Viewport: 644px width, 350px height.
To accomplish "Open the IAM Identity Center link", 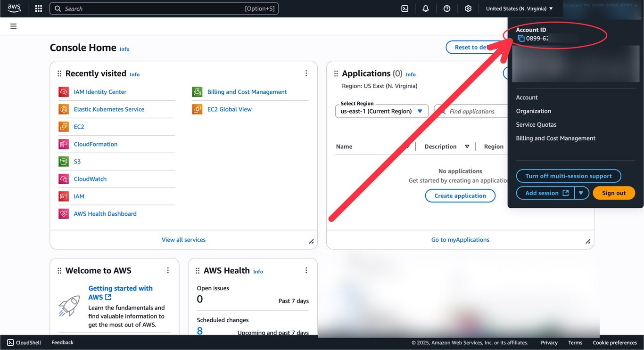I will click(x=100, y=92).
